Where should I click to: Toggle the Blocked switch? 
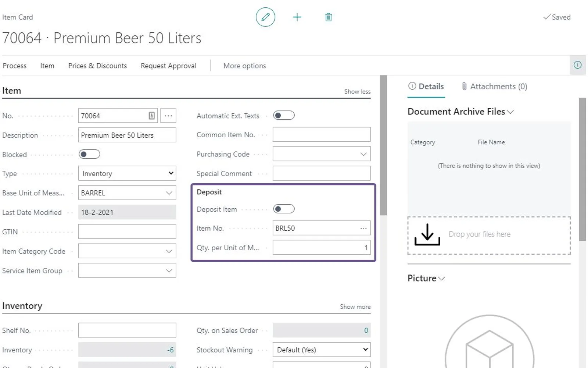[89, 154]
